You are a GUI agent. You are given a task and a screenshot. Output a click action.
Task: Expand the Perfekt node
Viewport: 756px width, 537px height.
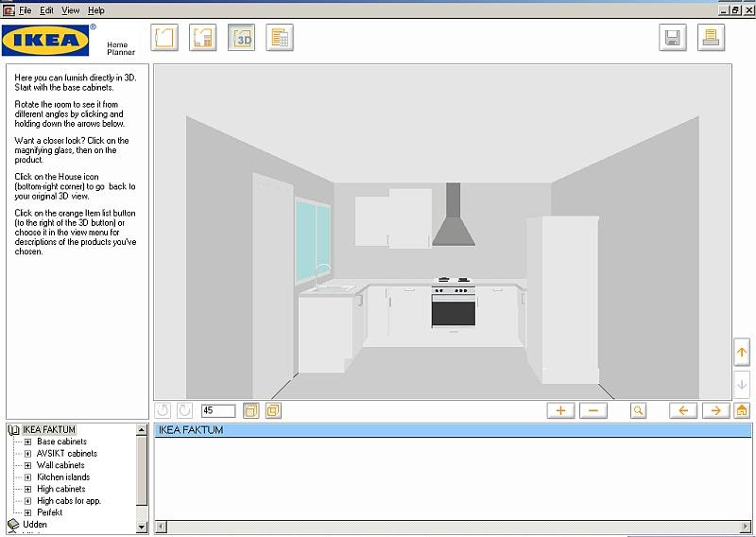28,512
